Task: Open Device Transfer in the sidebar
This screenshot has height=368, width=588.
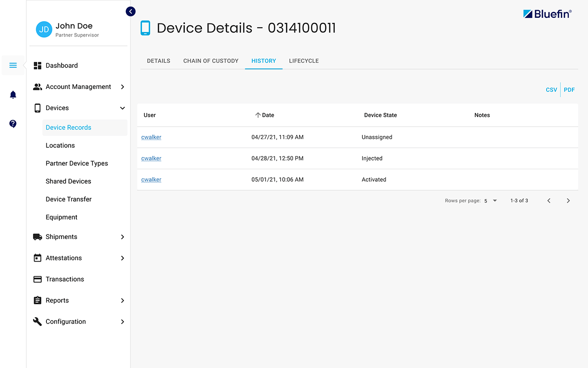Action: click(68, 199)
